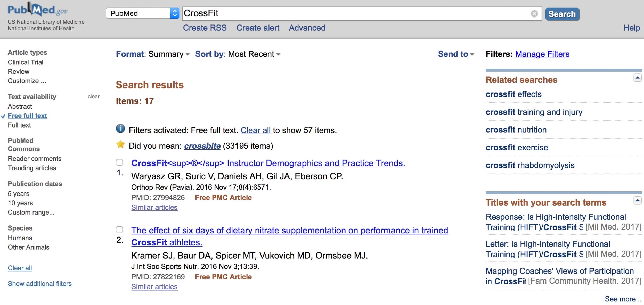Viewport: 644px width, 305px height.
Task: Open the Manage Filters link
Action: (x=542, y=54)
